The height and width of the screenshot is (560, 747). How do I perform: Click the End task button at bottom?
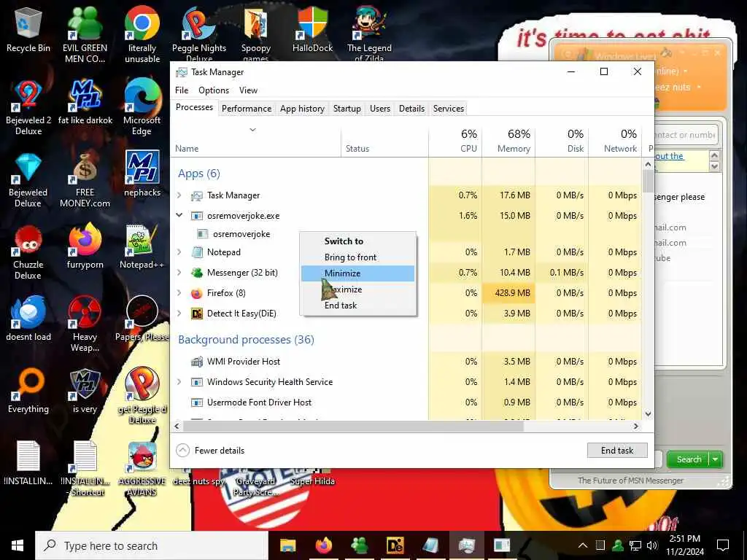pos(617,451)
